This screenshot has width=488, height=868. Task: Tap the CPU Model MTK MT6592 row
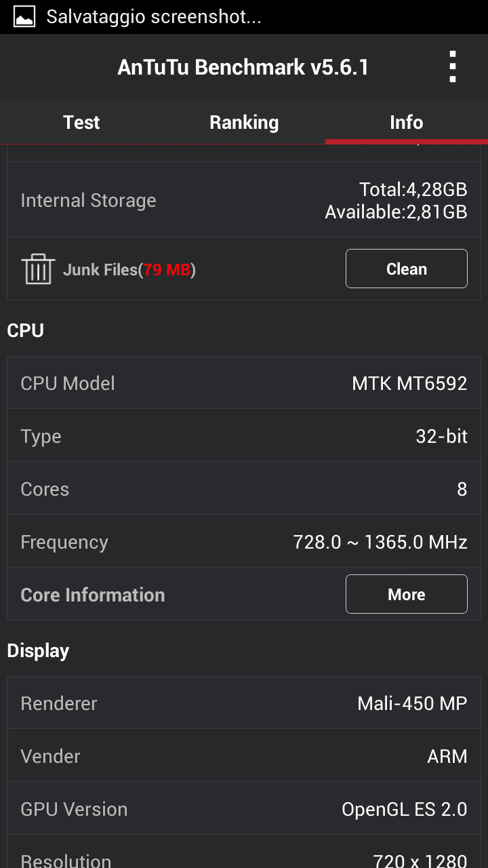[244, 383]
